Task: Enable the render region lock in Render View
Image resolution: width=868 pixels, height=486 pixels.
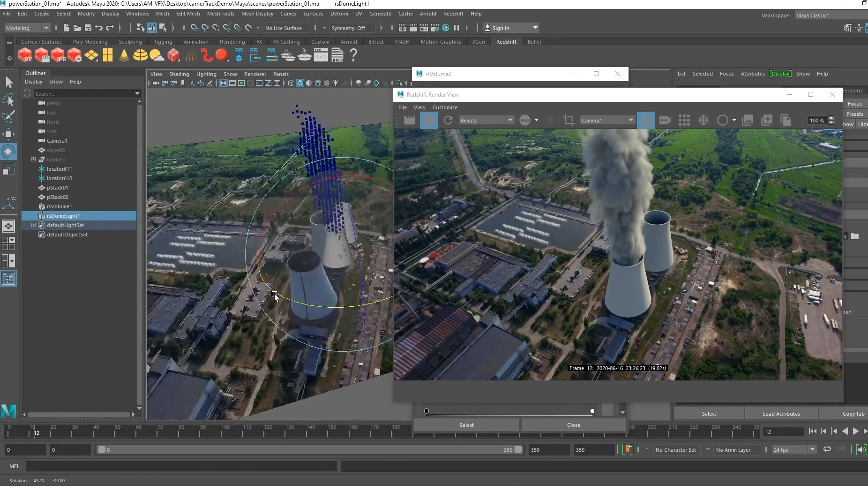Action: 645,120
